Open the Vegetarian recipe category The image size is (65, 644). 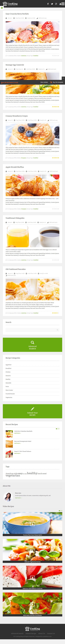pos(9,397)
